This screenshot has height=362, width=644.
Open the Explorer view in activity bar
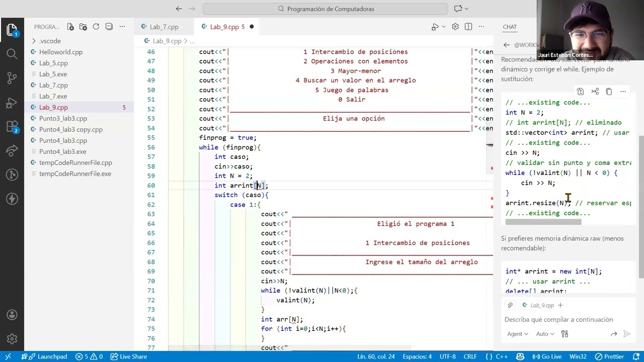(12, 30)
